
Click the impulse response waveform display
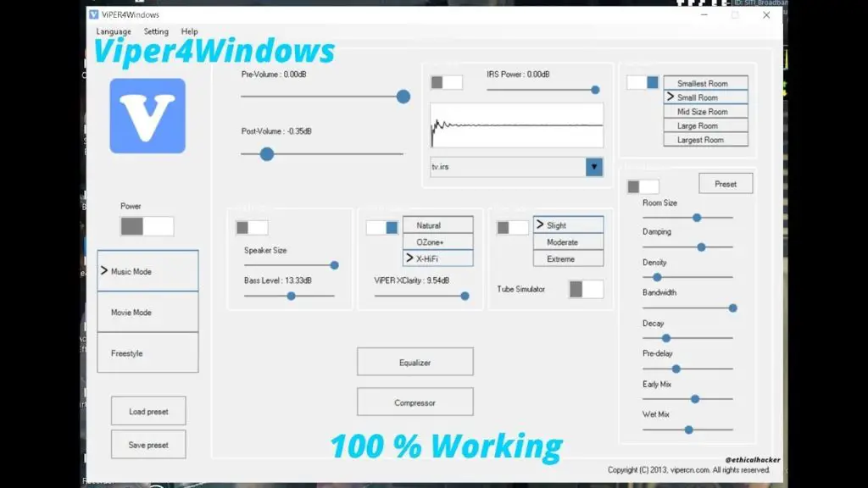coord(516,125)
